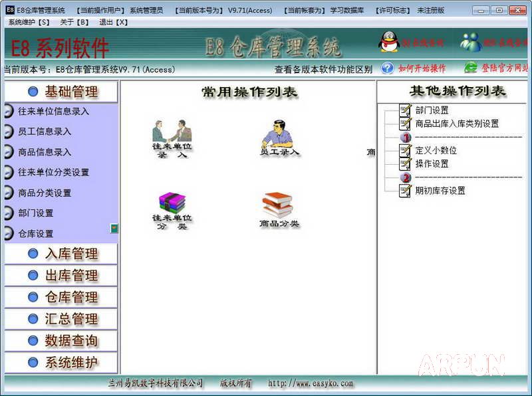The image size is (532, 396).
Task: Click the notepad icon beside 商品出库入库类别设置
Action: click(405, 124)
